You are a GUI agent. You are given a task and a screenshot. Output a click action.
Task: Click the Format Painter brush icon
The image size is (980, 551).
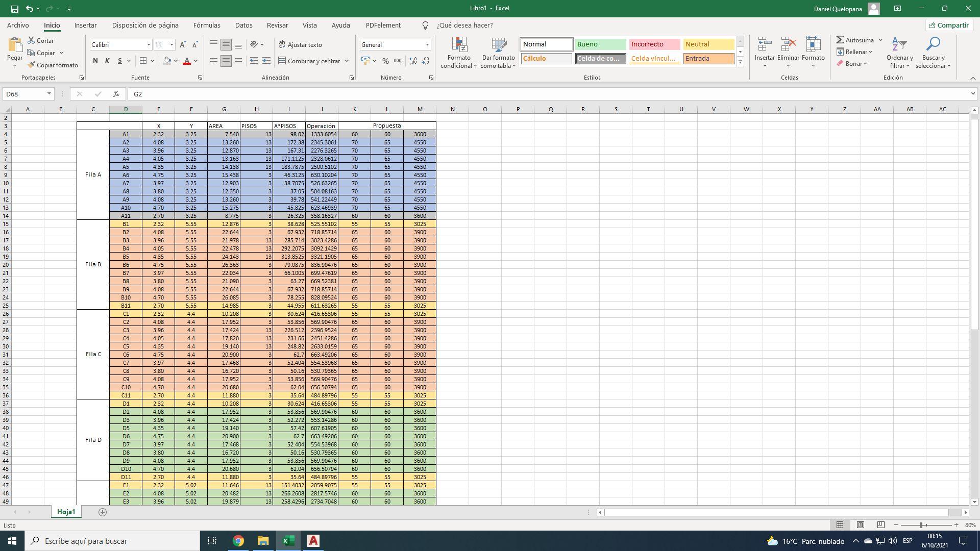[x=32, y=65]
